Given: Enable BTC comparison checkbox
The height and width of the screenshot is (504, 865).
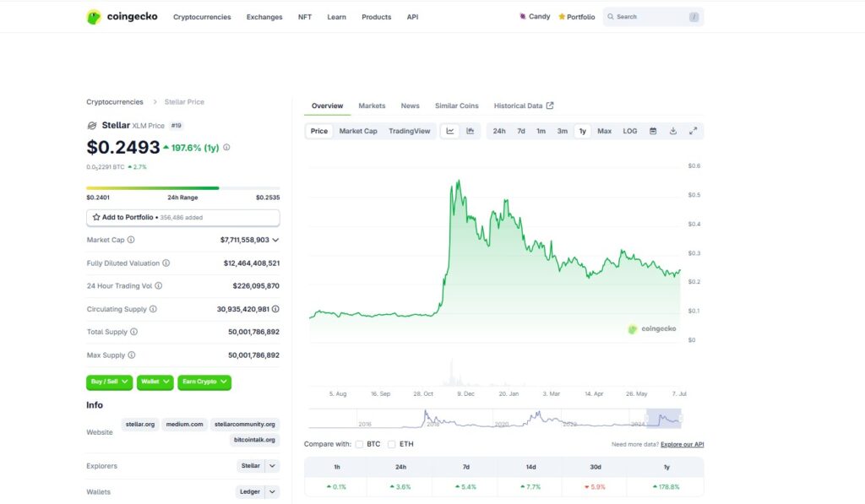Looking at the screenshot, I should click(359, 444).
